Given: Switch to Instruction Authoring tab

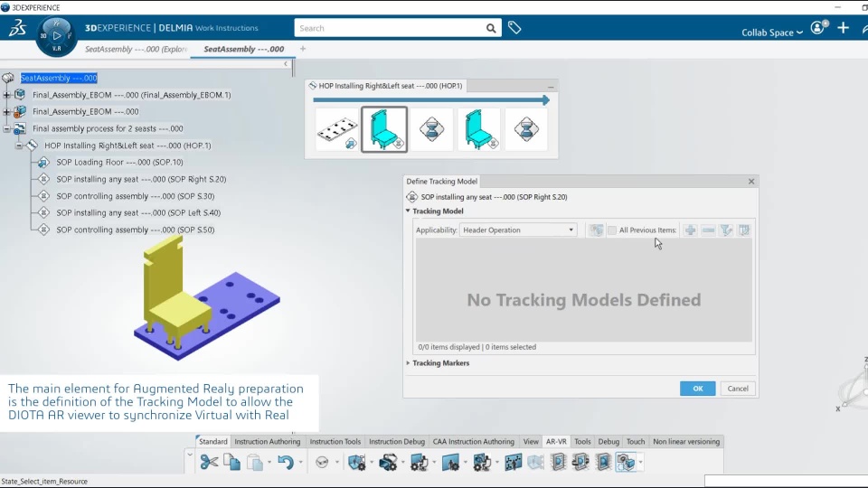Looking at the screenshot, I should [x=268, y=442].
